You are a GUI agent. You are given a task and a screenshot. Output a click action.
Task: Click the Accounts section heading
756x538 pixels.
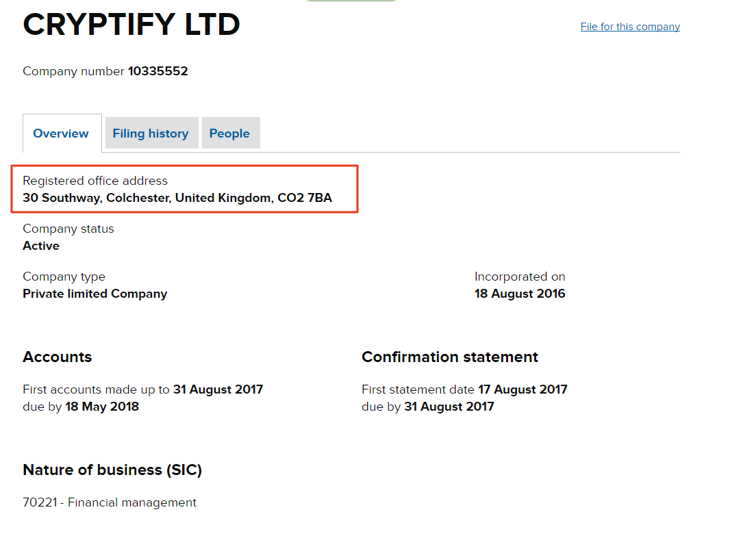[x=58, y=357]
